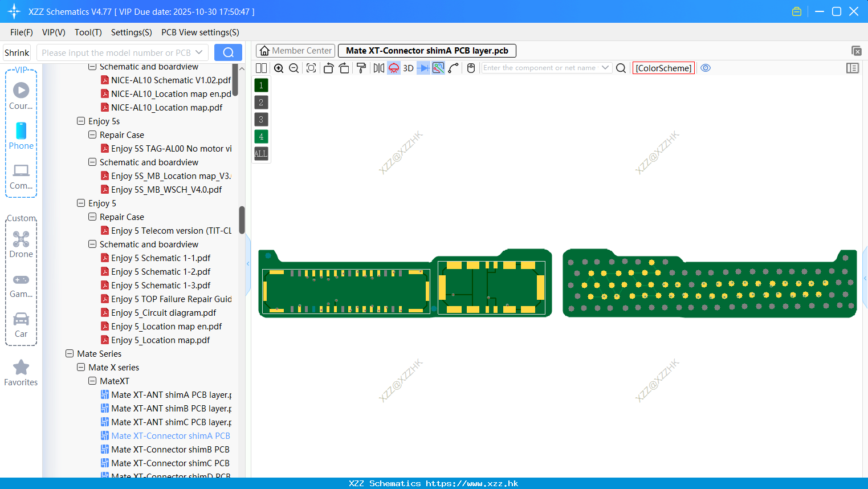Show PCB layer 4
Screen dimensions: 868x489
(261, 137)
